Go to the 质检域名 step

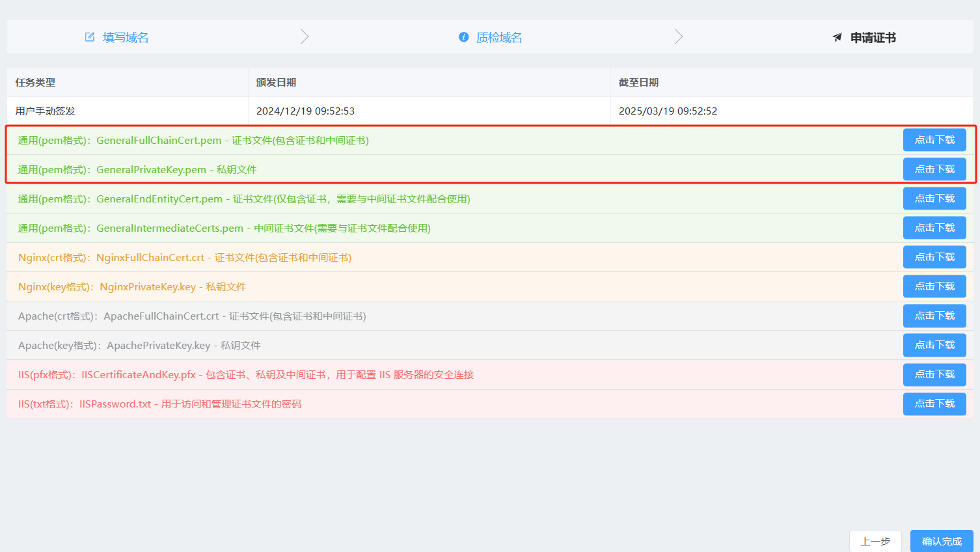click(498, 38)
